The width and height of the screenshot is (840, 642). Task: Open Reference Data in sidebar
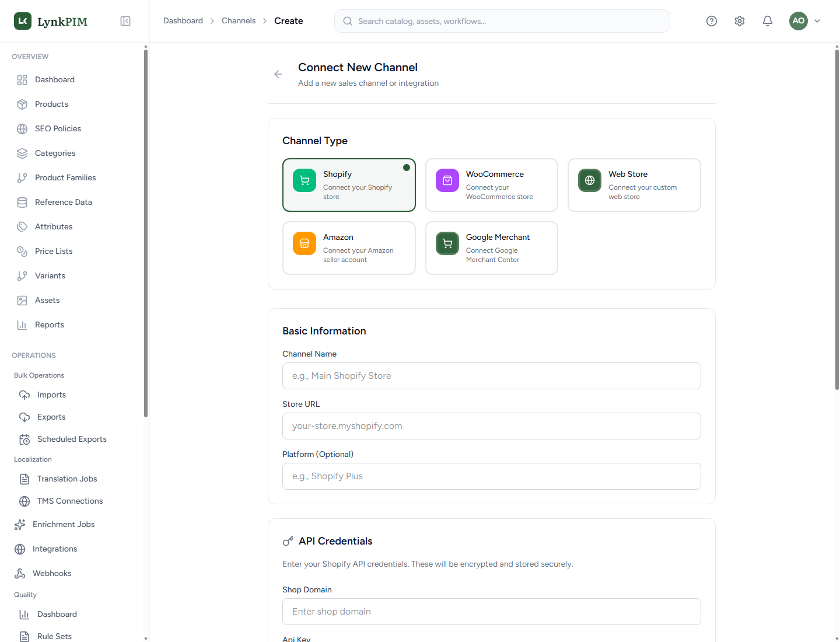[72, 202]
